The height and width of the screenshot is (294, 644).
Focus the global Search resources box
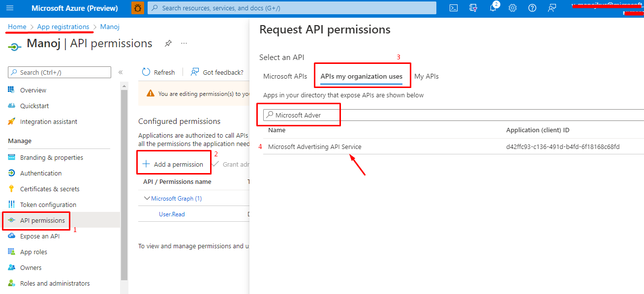(292, 8)
